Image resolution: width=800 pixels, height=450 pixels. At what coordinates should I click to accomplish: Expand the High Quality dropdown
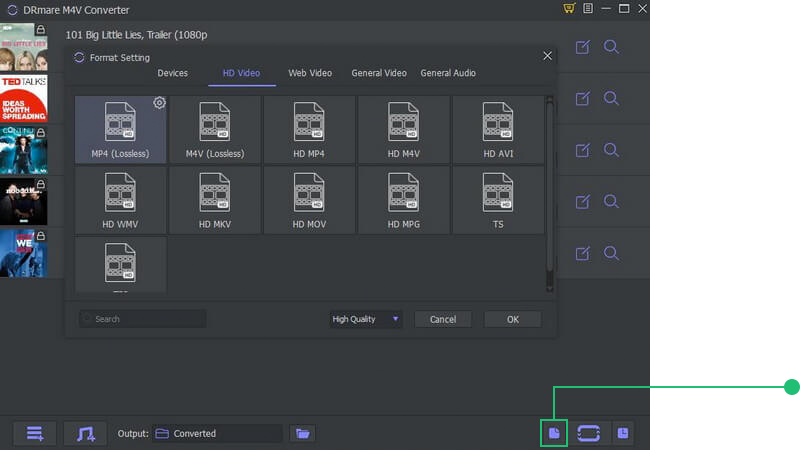click(365, 319)
